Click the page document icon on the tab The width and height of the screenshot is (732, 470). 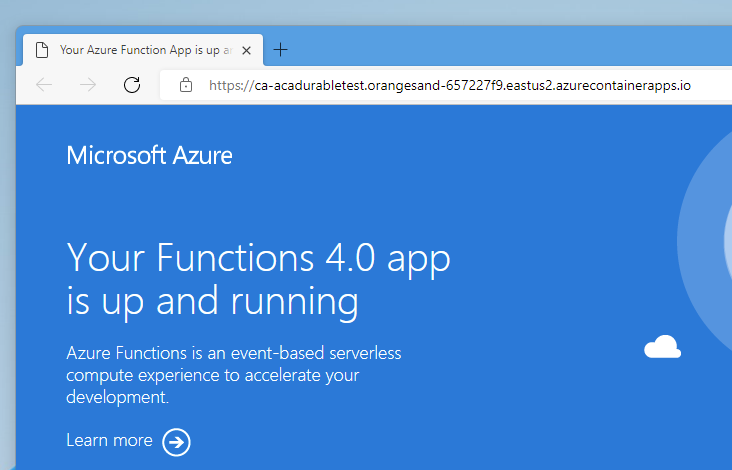pos(42,50)
